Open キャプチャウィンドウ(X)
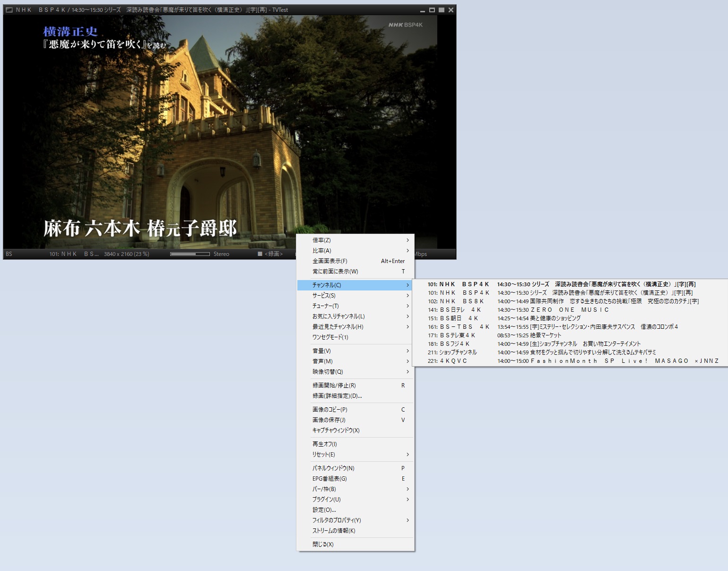 click(x=355, y=430)
